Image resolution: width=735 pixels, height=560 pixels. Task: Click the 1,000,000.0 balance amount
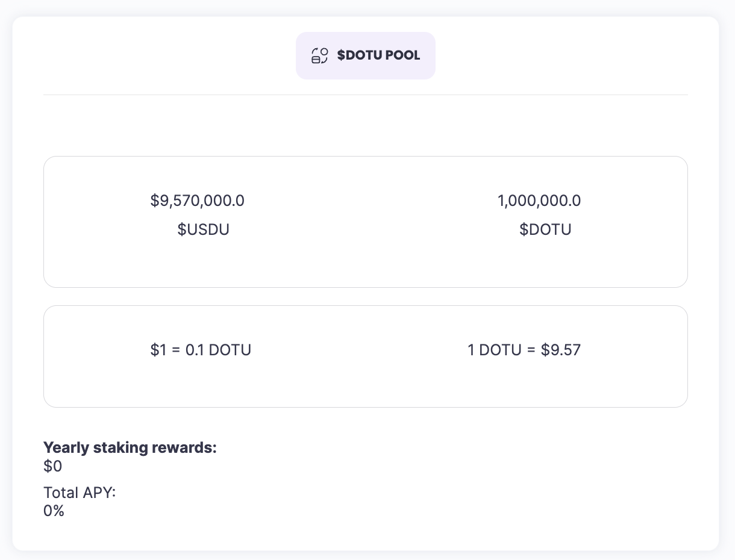point(539,201)
